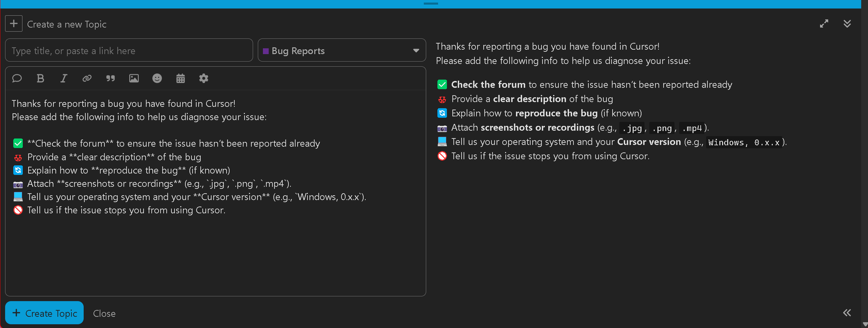Expand composer to fullscreen with arrows icon
The height and width of the screenshot is (328, 868).
point(824,23)
